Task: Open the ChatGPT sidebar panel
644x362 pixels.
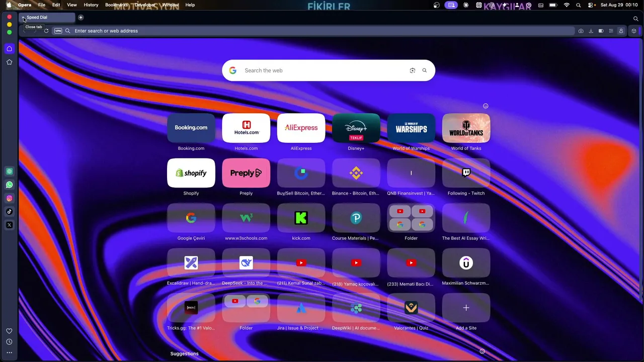Action: click(9, 171)
